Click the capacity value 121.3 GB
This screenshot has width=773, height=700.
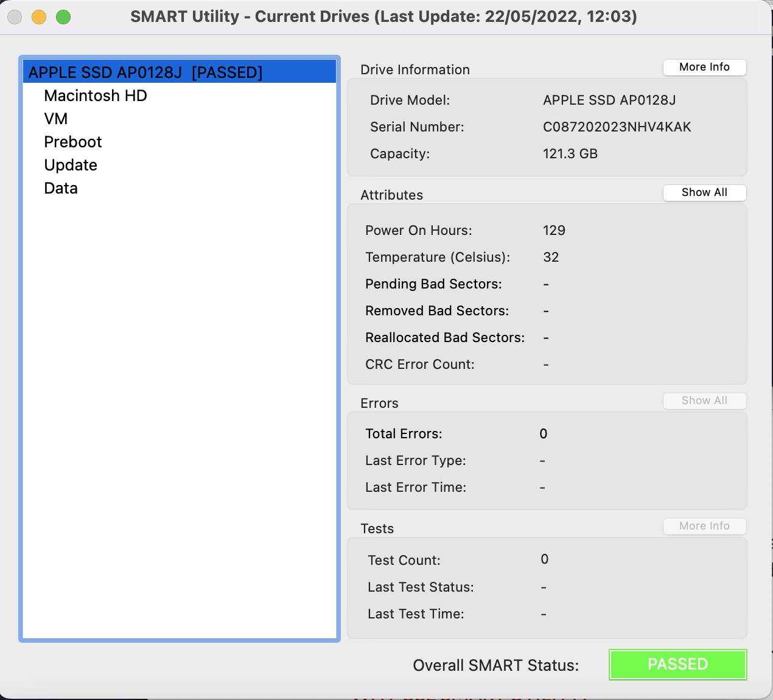(x=570, y=153)
